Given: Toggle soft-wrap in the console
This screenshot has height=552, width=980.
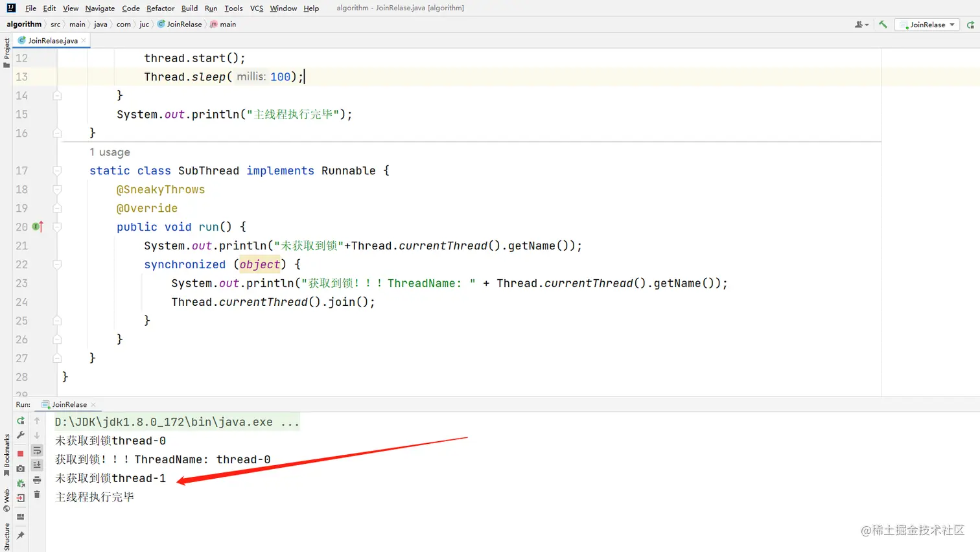Looking at the screenshot, I should point(37,450).
